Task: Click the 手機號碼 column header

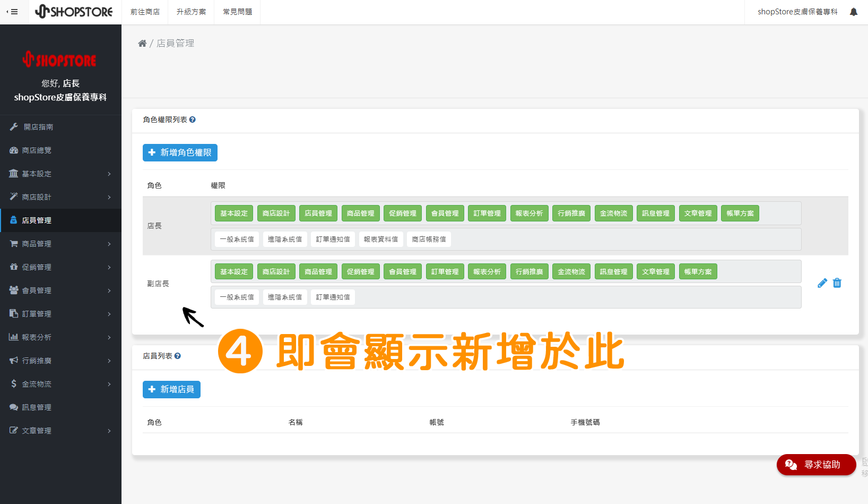Action: pos(585,423)
